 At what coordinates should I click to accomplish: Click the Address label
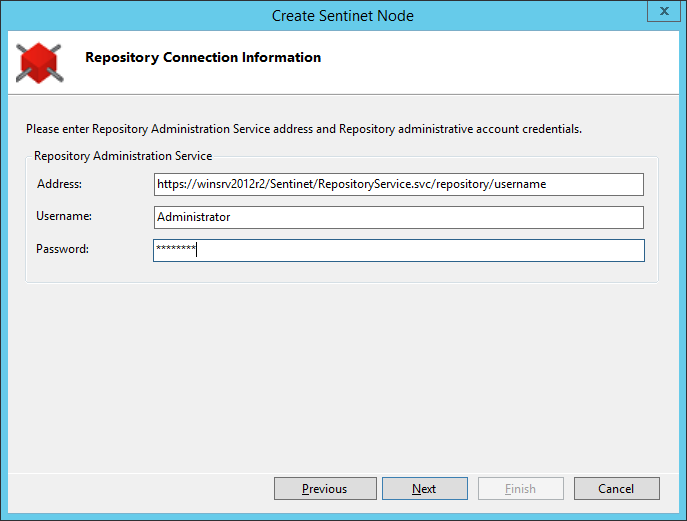coord(59,184)
